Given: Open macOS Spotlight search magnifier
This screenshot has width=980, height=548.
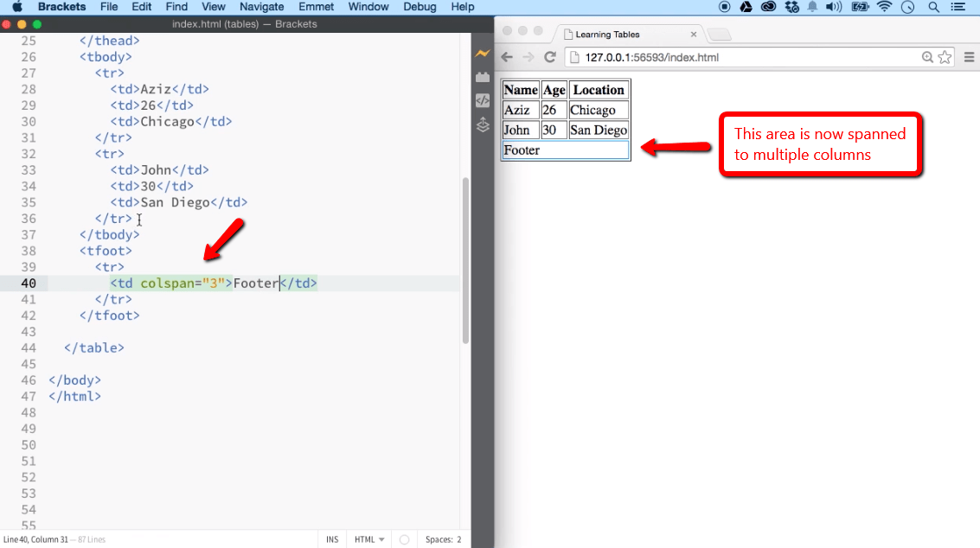Looking at the screenshot, I should tap(934, 7).
